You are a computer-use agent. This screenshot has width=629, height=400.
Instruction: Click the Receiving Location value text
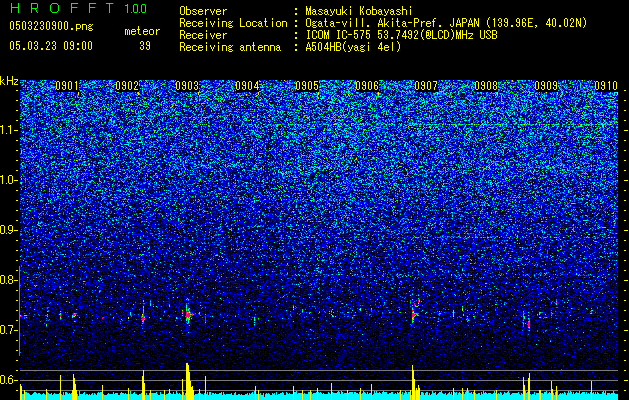[x=446, y=23]
